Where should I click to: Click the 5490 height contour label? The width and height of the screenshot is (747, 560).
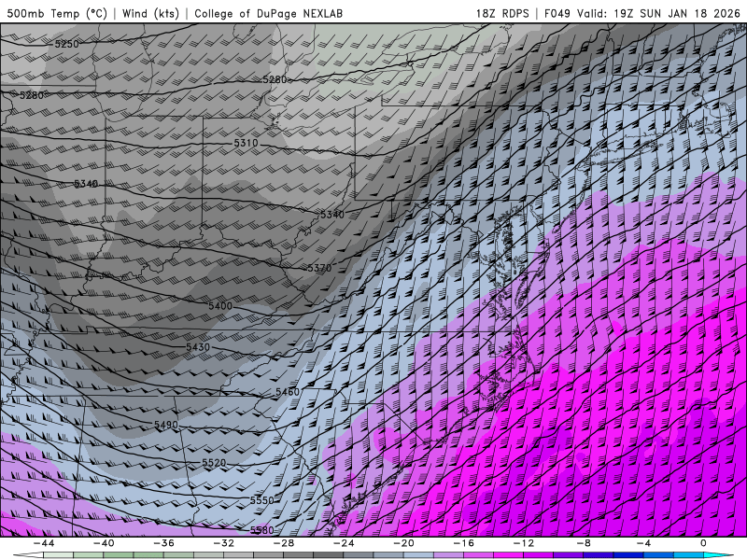pyautogui.click(x=166, y=425)
